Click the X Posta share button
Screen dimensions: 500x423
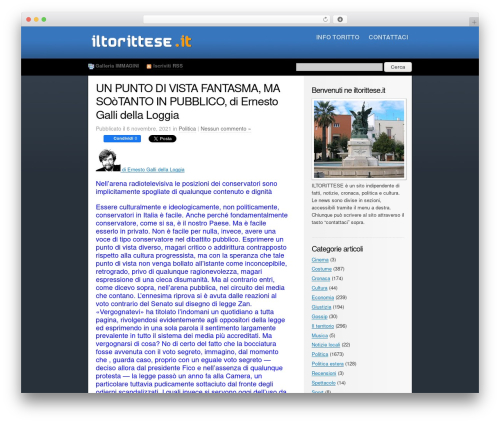tap(162, 139)
